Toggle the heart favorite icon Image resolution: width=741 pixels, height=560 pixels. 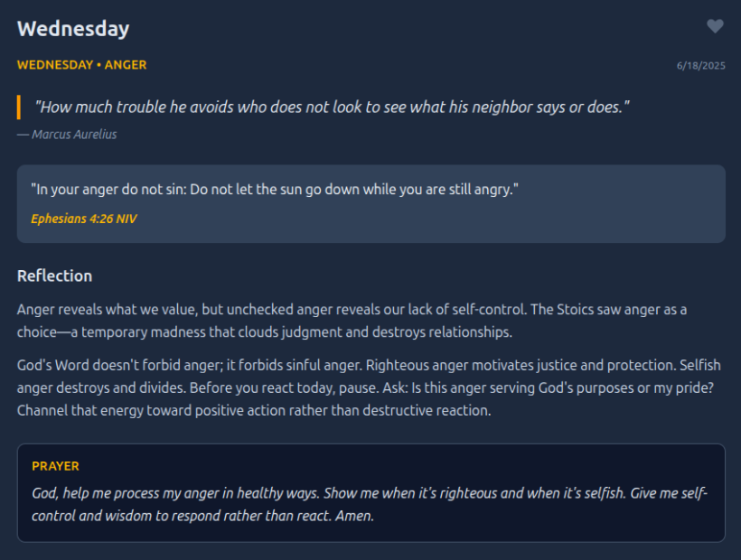point(715,27)
